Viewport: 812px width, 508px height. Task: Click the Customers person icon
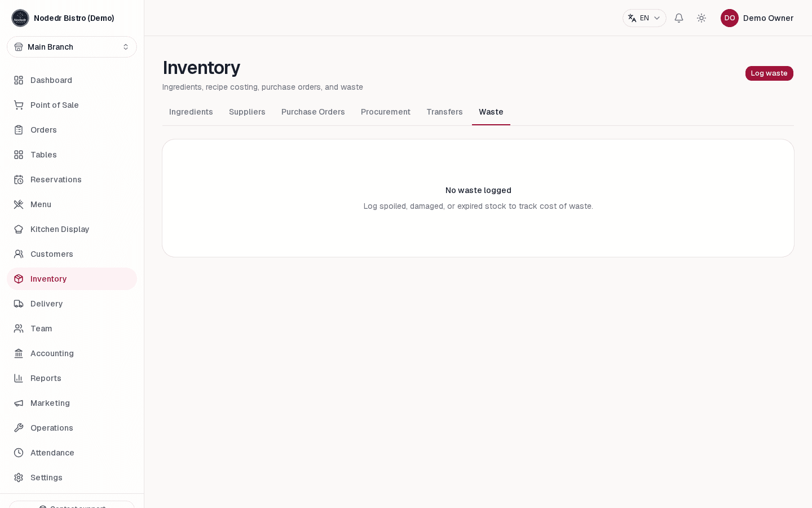click(x=19, y=254)
